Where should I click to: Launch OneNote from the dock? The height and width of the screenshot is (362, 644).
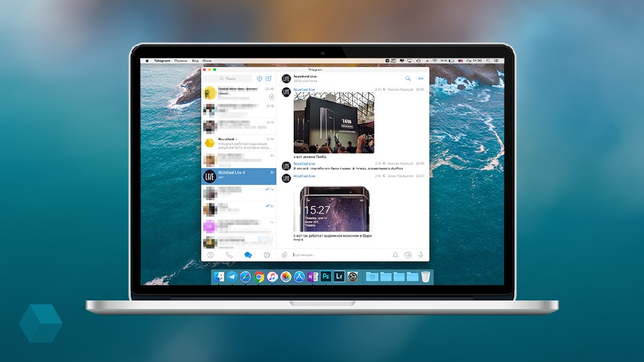pos(312,277)
